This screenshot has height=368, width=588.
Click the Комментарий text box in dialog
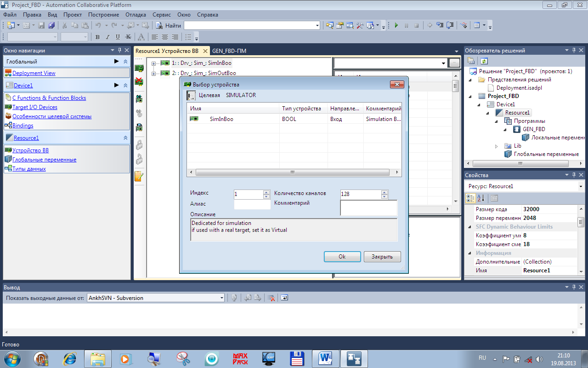coord(368,208)
